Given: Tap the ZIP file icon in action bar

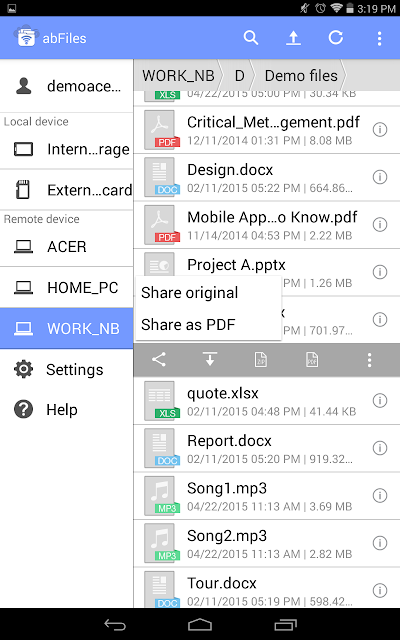Looking at the screenshot, I should click(261, 360).
